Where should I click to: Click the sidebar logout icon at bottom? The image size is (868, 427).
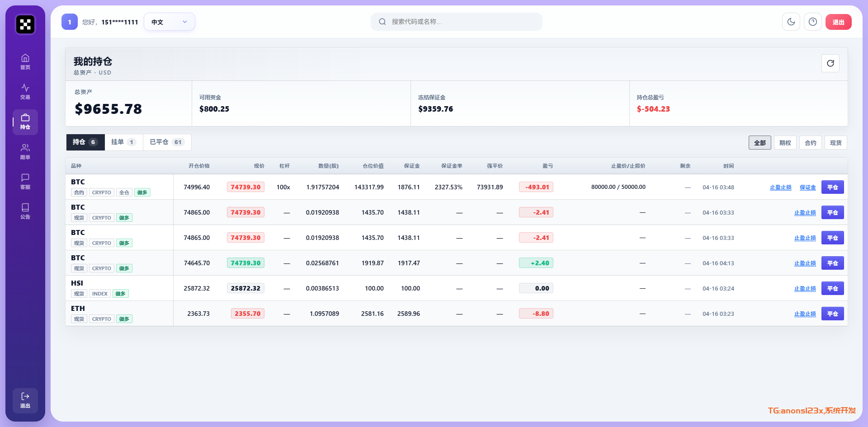click(25, 400)
